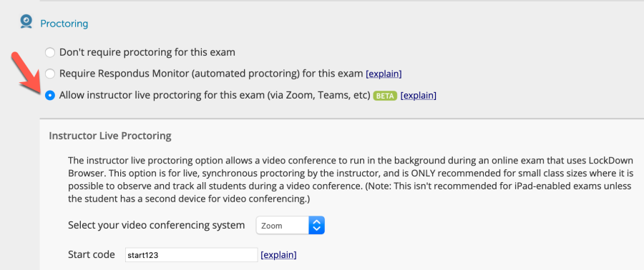Open explain link for instructor live proctoring
Viewport: 644px width, 270px height.
pyautogui.click(x=418, y=96)
